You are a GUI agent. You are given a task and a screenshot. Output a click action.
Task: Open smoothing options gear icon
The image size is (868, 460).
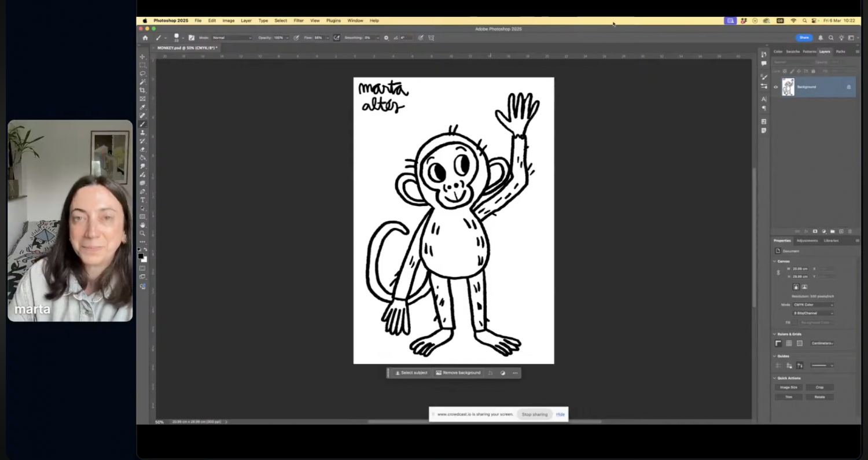coord(386,38)
